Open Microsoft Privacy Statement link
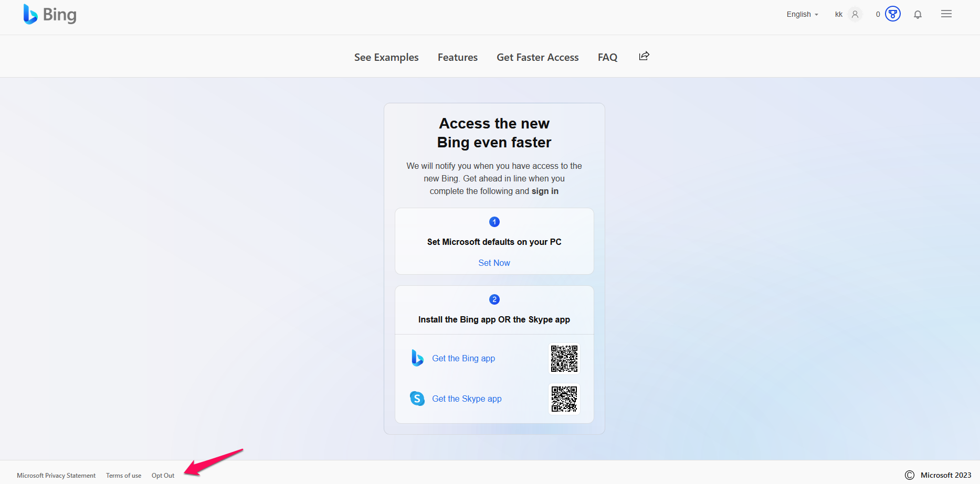Viewport: 980px width, 484px height. coord(56,476)
